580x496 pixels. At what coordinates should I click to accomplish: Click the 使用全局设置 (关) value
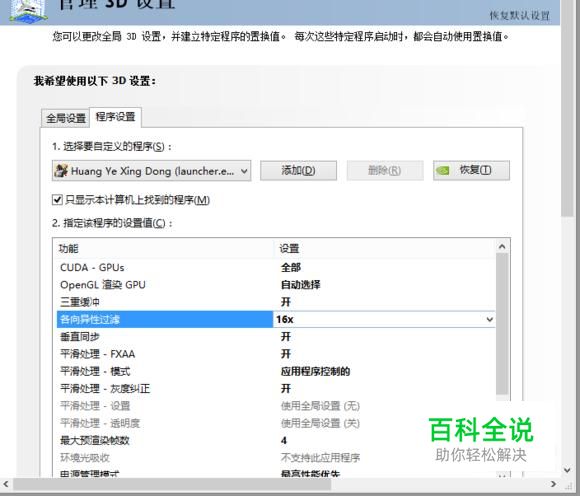(320, 423)
